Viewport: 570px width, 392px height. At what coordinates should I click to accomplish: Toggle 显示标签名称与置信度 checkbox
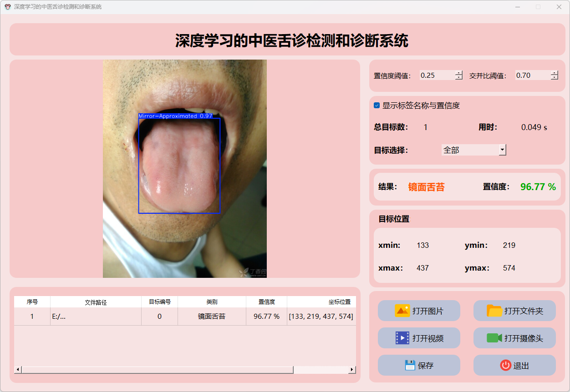pos(377,106)
